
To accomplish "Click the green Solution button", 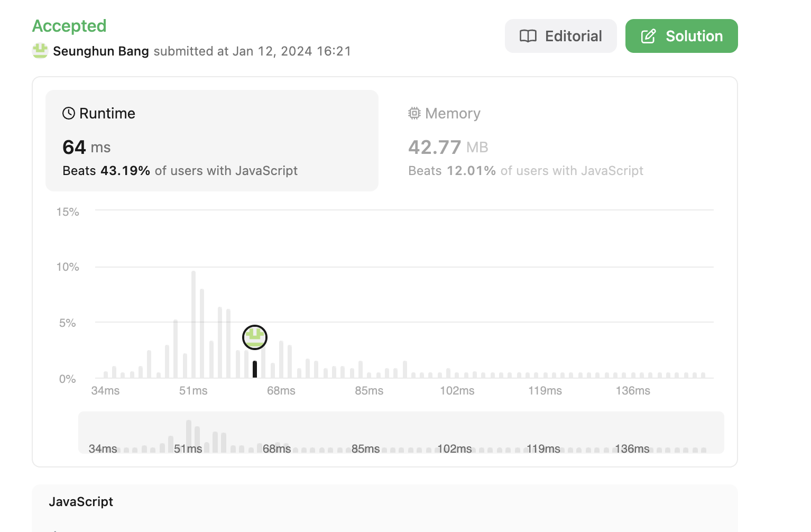I will point(681,36).
